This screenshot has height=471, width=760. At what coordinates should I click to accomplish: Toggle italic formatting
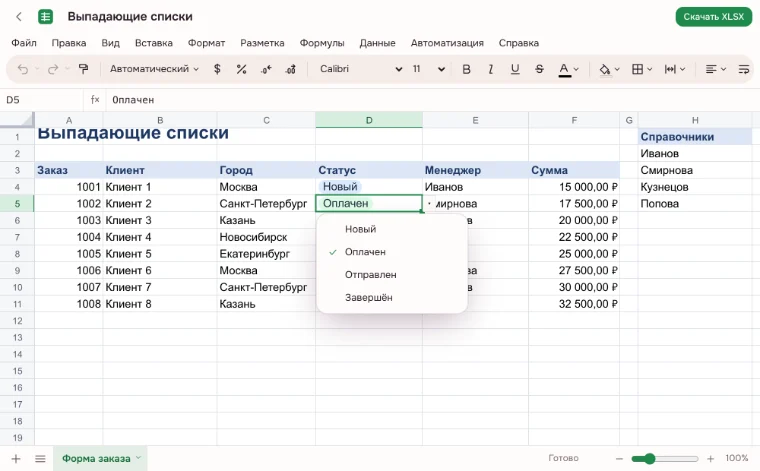491,69
